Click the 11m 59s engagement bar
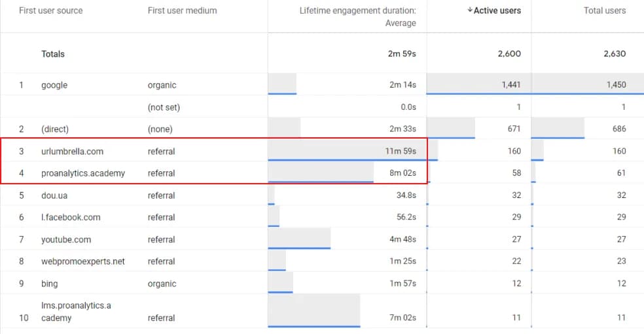 click(347, 150)
